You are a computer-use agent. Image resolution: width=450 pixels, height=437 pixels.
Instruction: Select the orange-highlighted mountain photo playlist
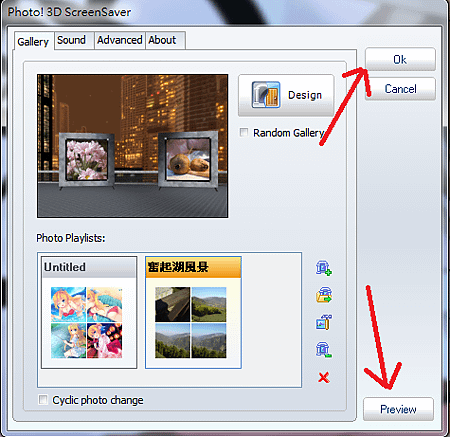(x=193, y=312)
